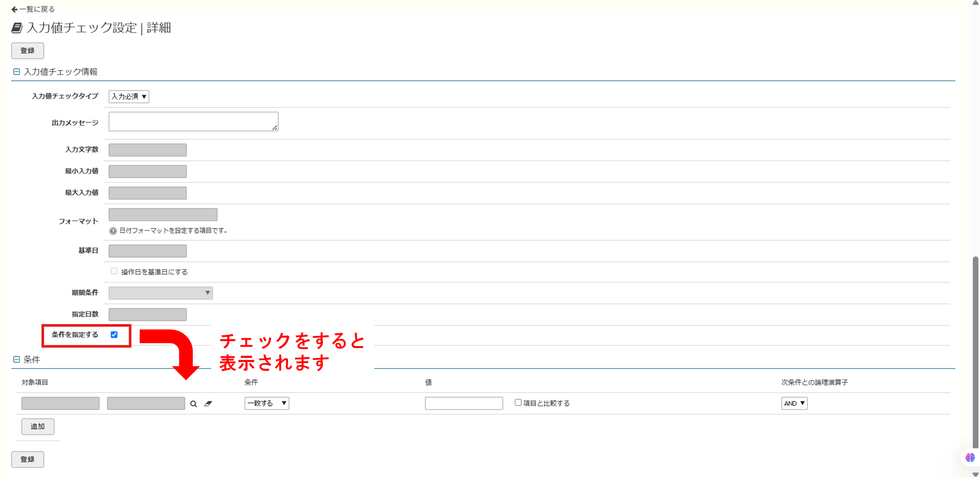Click the 対象項目 column header
980x478 pixels.
pyautogui.click(x=35, y=382)
